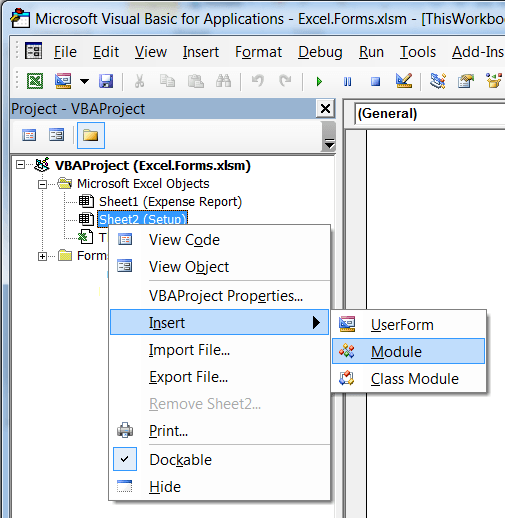Click the Break pause icon
505x518 pixels.
pyautogui.click(x=347, y=81)
